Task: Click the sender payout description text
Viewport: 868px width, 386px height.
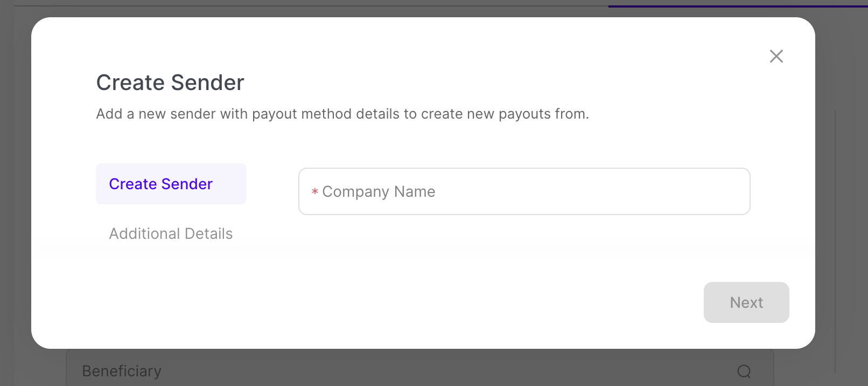Action: point(342,114)
